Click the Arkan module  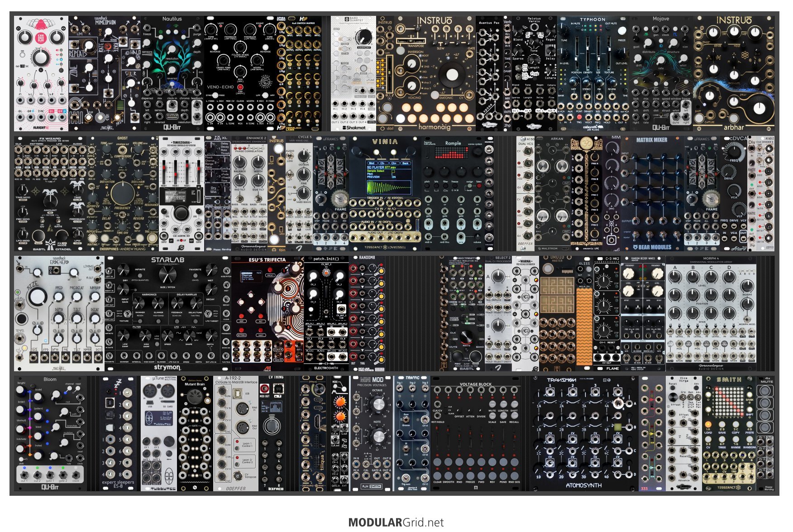[x=553, y=193]
